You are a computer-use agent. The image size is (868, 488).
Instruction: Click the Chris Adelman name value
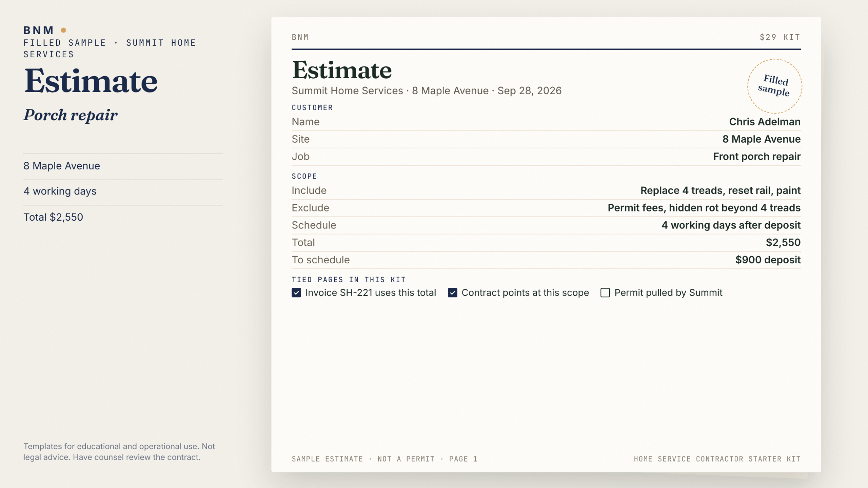coord(765,122)
